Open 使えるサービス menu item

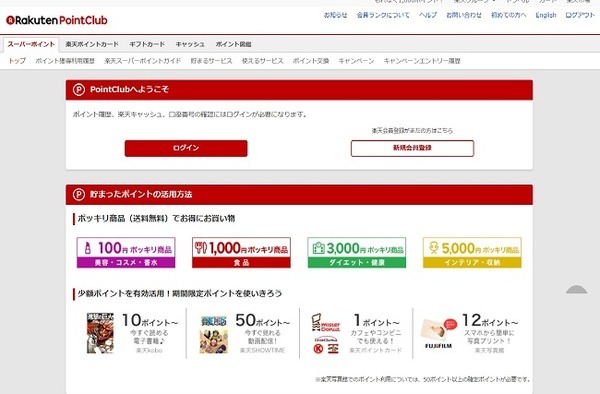(262, 61)
